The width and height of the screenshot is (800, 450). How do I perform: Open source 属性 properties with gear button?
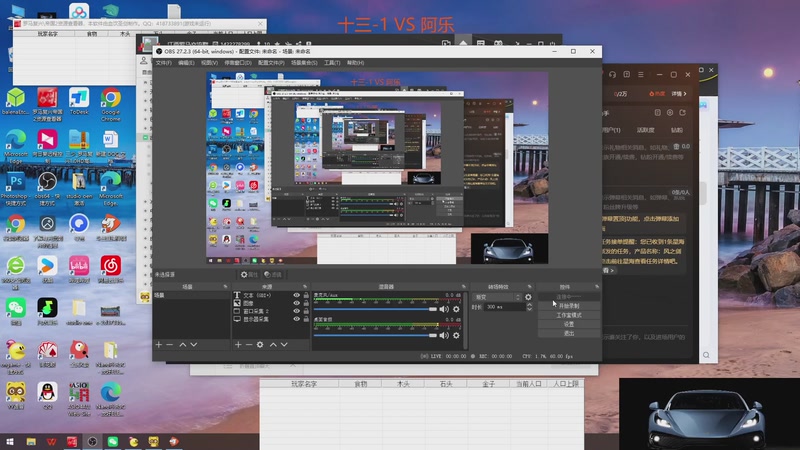(249, 274)
